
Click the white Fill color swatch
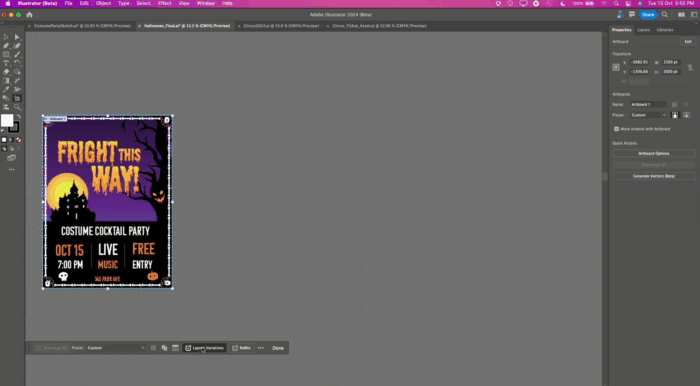[7, 120]
